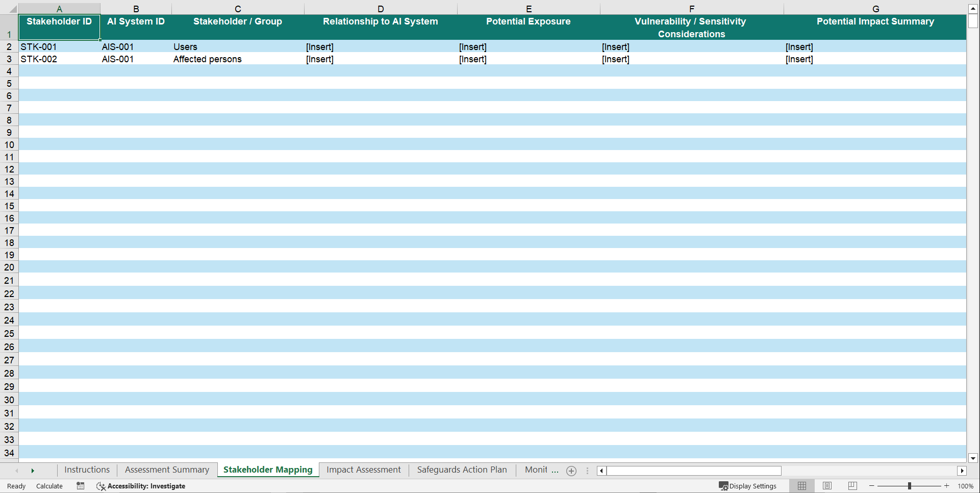Select the Stakeholder ID header cell

(x=59, y=27)
